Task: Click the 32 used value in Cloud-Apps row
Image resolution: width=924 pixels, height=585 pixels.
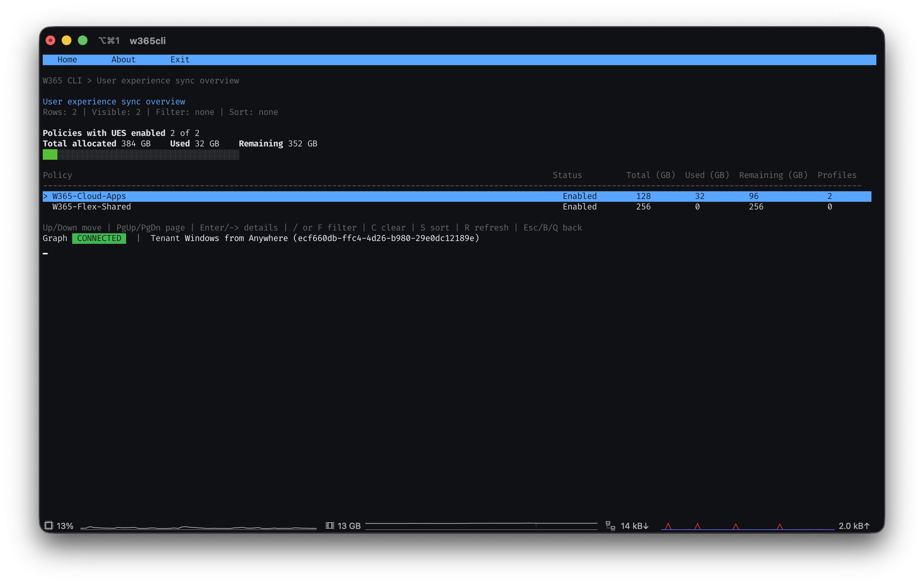Action: [699, 196]
